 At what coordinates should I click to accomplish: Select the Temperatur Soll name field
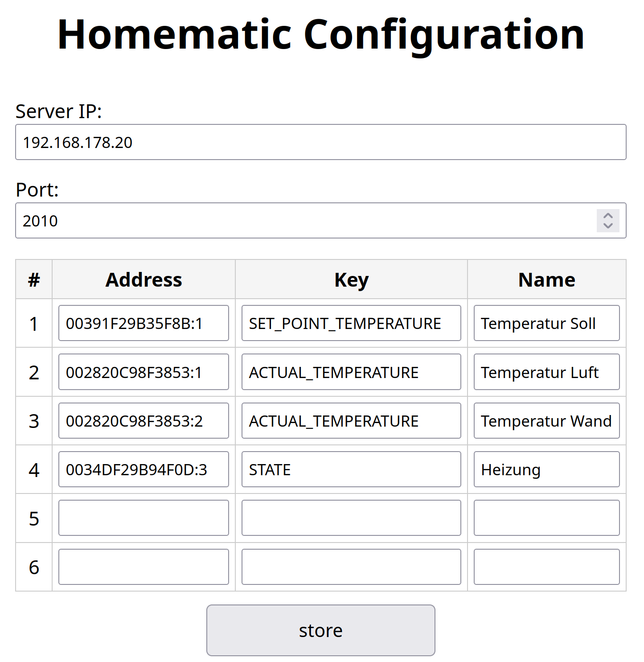pos(546,323)
